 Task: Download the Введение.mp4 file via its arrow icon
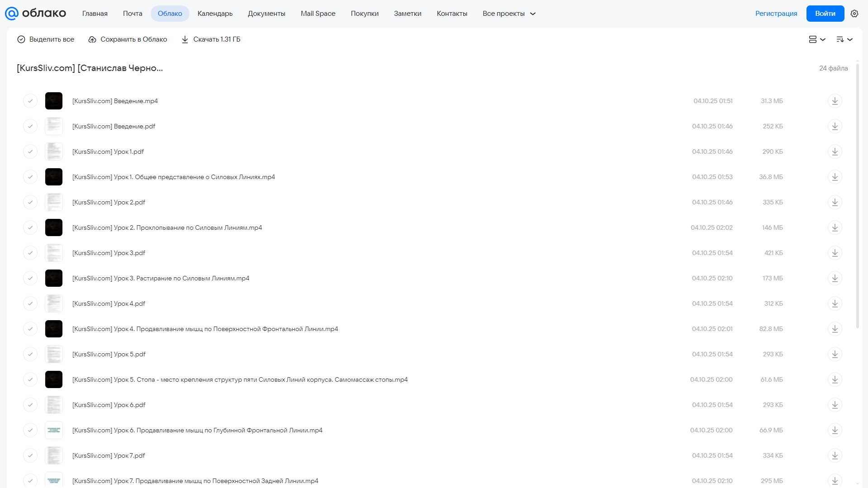click(x=835, y=101)
